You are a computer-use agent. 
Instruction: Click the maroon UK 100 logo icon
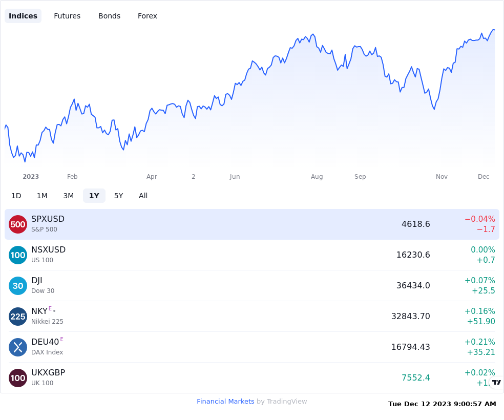tap(18, 378)
